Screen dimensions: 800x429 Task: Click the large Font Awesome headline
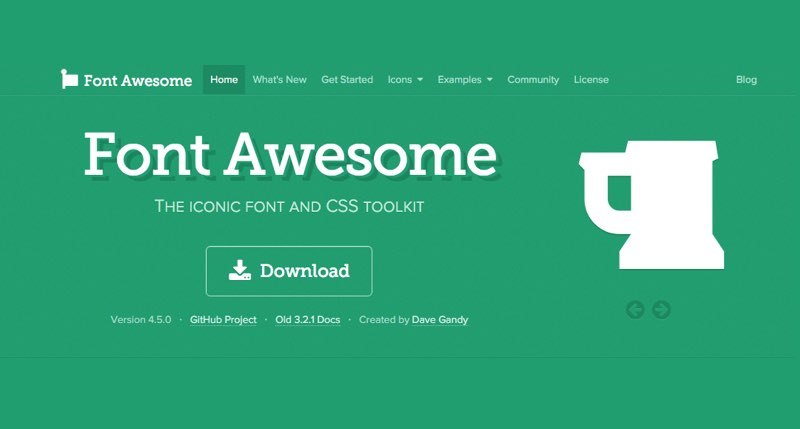tap(290, 155)
